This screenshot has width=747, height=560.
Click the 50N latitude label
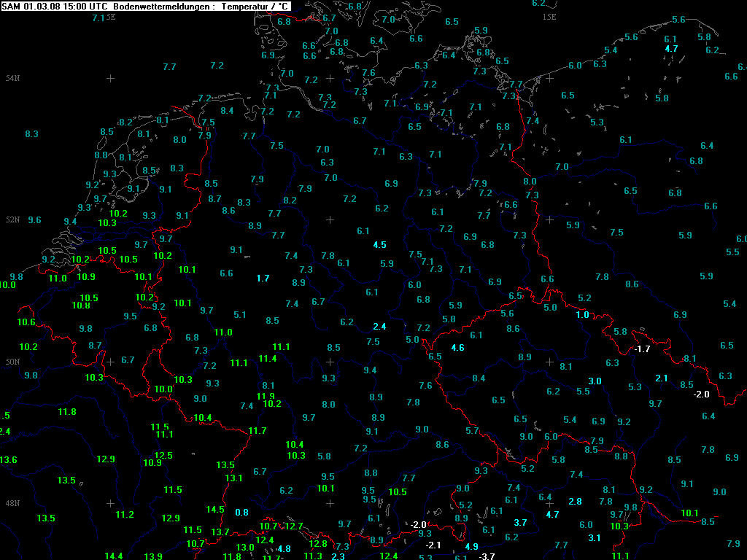tap(12, 362)
